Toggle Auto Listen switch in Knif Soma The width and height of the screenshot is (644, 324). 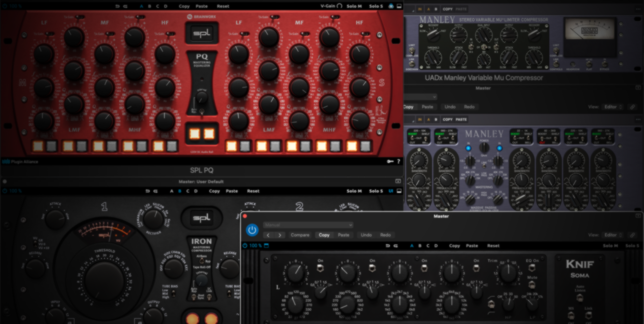point(580,298)
